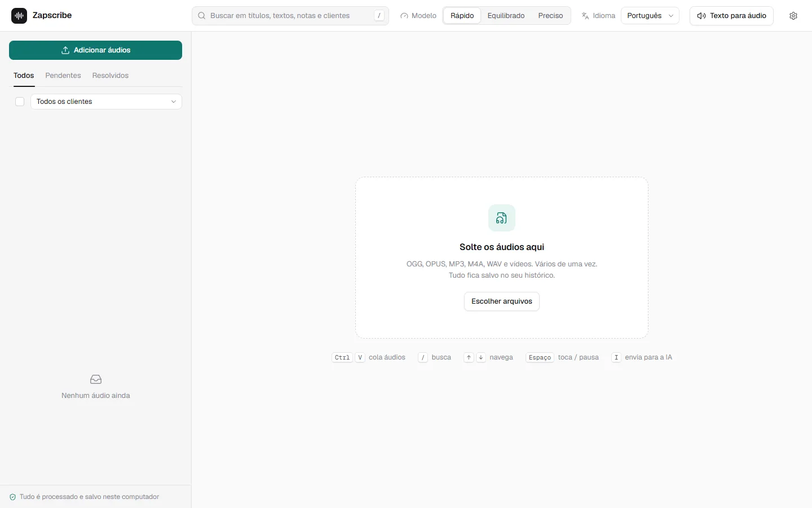Image resolution: width=812 pixels, height=508 pixels.
Task: Choose the Preciso model option
Action: tap(550, 16)
